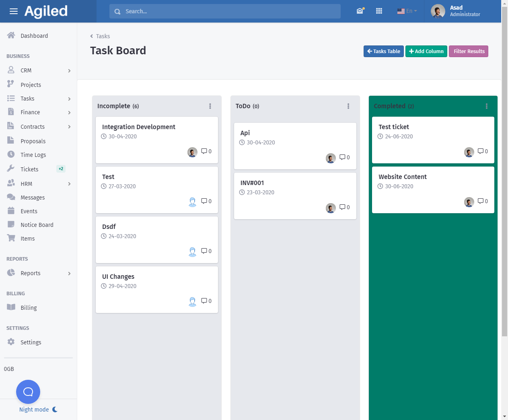Click the hamburger menu icon

point(14,11)
